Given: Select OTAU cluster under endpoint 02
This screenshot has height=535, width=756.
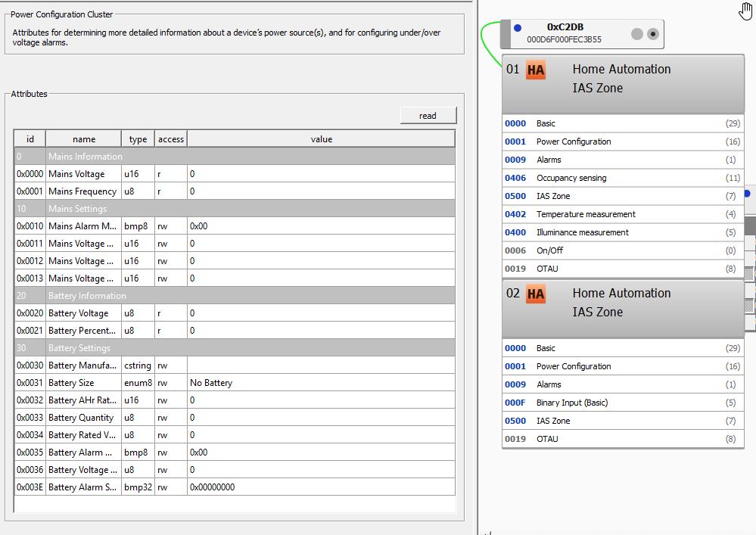Looking at the screenshot, I should [x=623, y=439].
